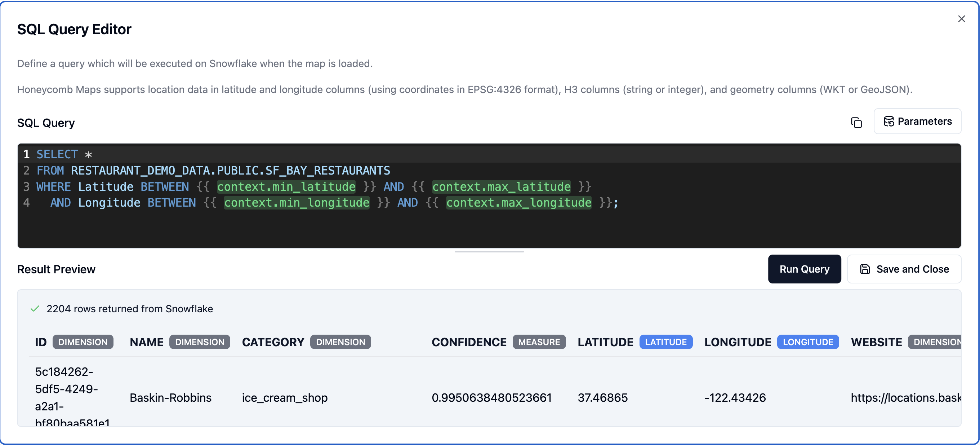Screen dimensions: 980x445
Task: Click the blue LATITUDE type badge
Action: coord(666,342)
